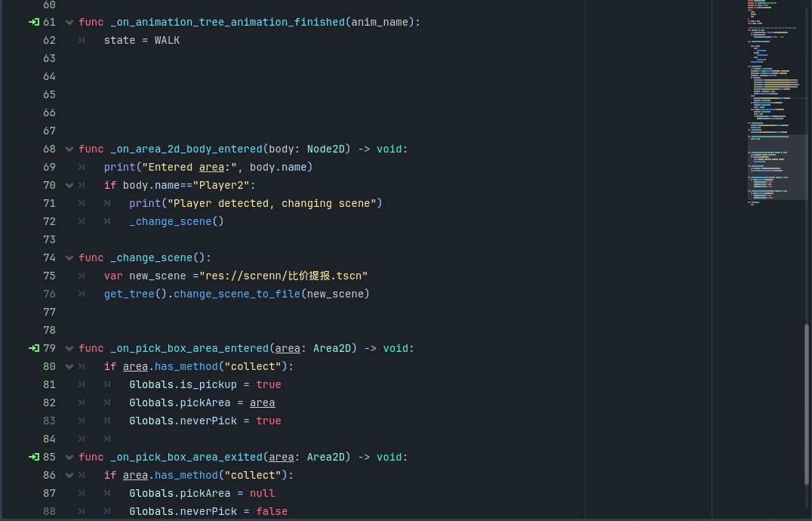Fold the if area.has_method block at line 80
This screenshot has width=812, height=521.
(69, 366)
